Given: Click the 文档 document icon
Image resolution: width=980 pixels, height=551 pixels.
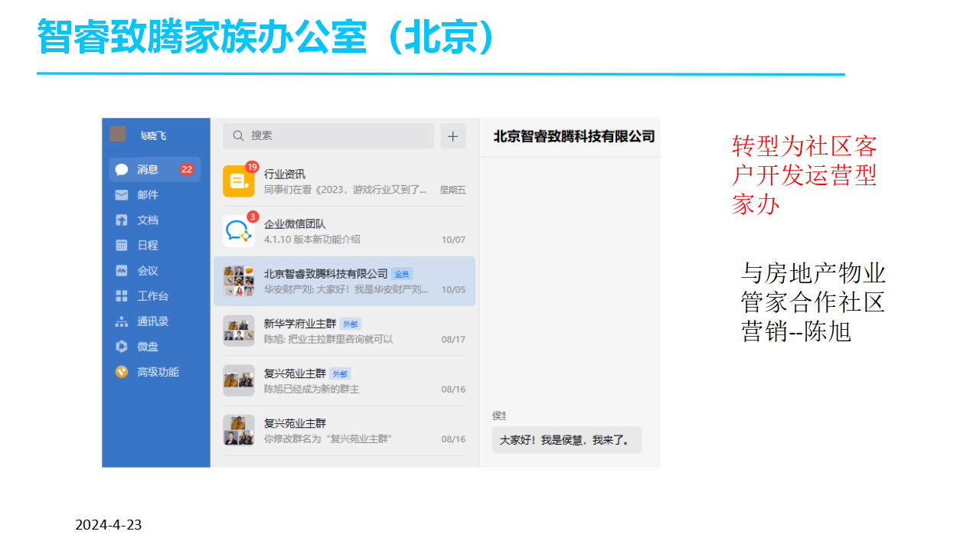Looking at the screenshot, I should click(x=122, y=220).
